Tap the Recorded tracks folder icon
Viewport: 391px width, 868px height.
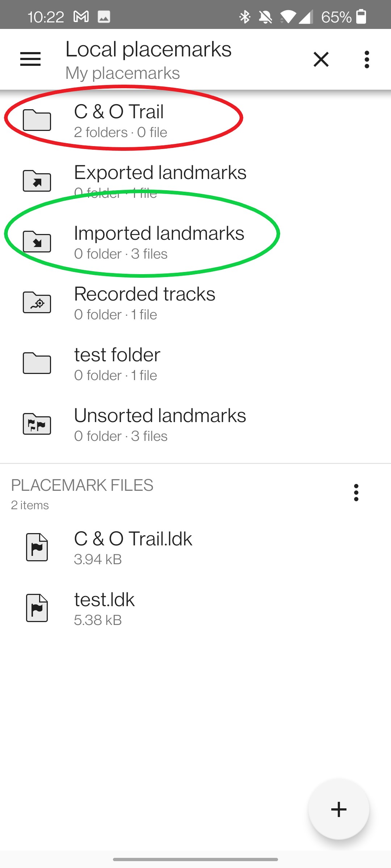[37, 302]
